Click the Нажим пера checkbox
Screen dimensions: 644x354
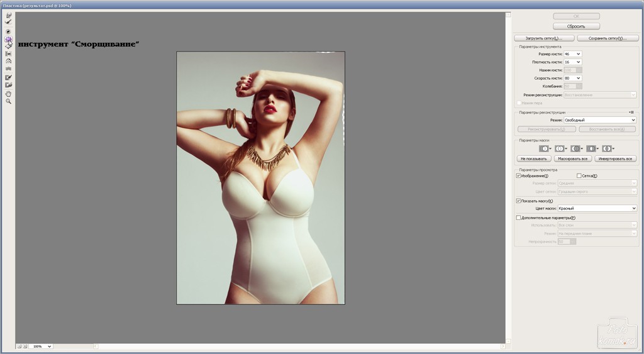pyautogui.click(x=519, y=103)
